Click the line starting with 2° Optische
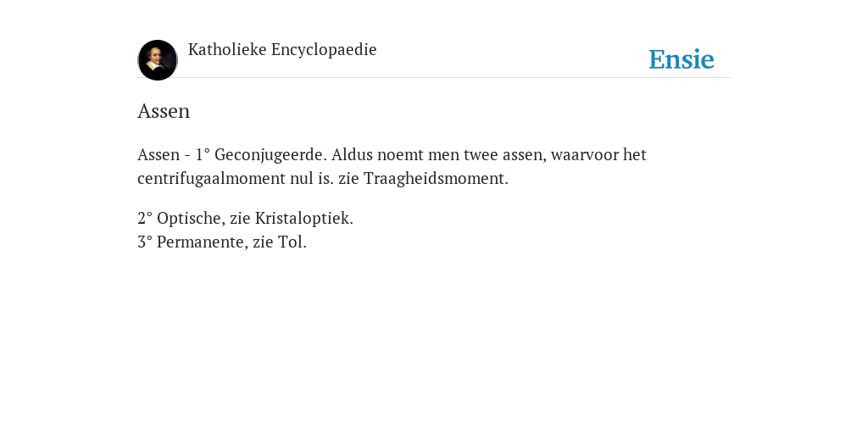868x434 pixels. point(245,218)
